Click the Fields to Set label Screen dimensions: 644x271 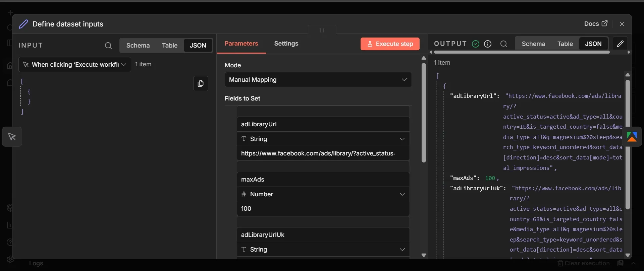[x=243, y=98]
